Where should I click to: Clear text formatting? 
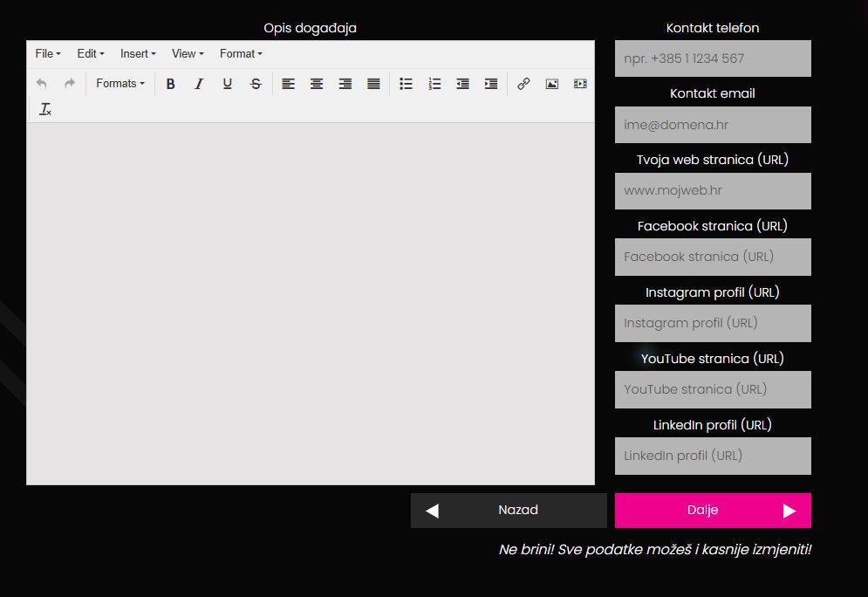tap(45, 109)
